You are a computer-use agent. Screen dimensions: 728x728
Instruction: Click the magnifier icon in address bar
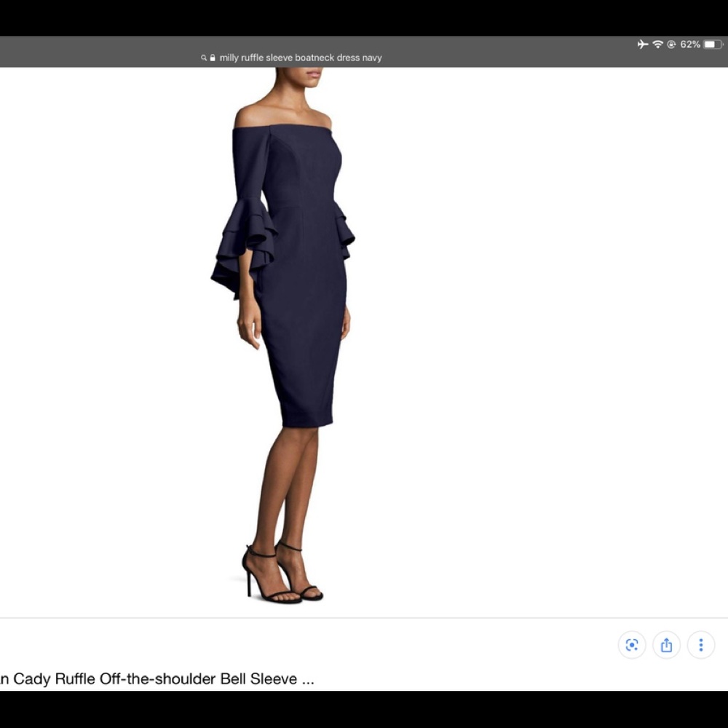click(x=204, y=58)
